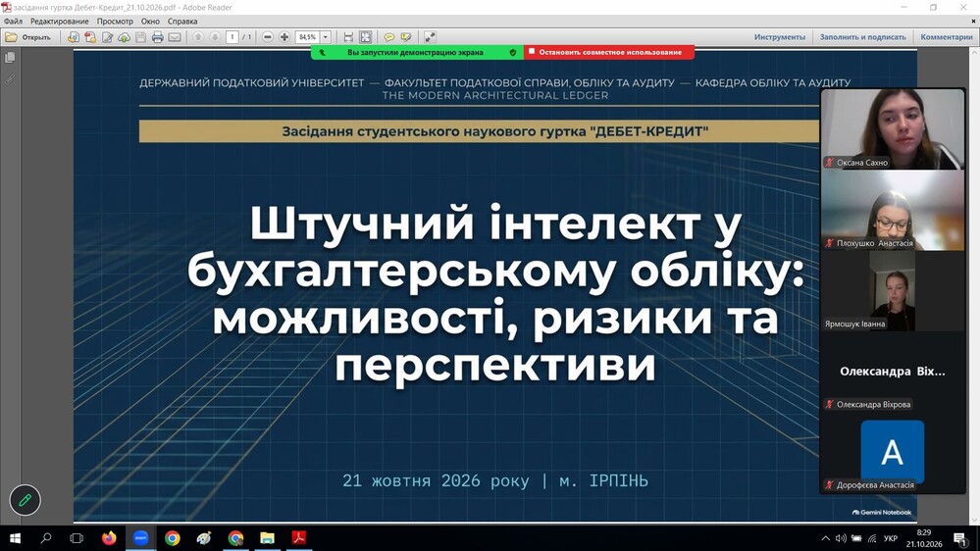Click the green screen sharing status bar
Image resolution: width=980 pixels, height=551 pixels.
pos(415,53)
